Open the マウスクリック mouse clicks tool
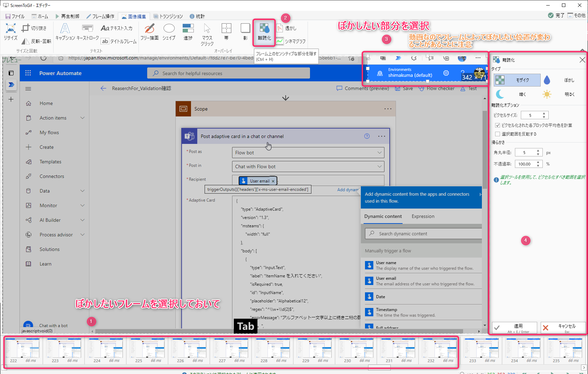588x374 pixels. [207, 35]
